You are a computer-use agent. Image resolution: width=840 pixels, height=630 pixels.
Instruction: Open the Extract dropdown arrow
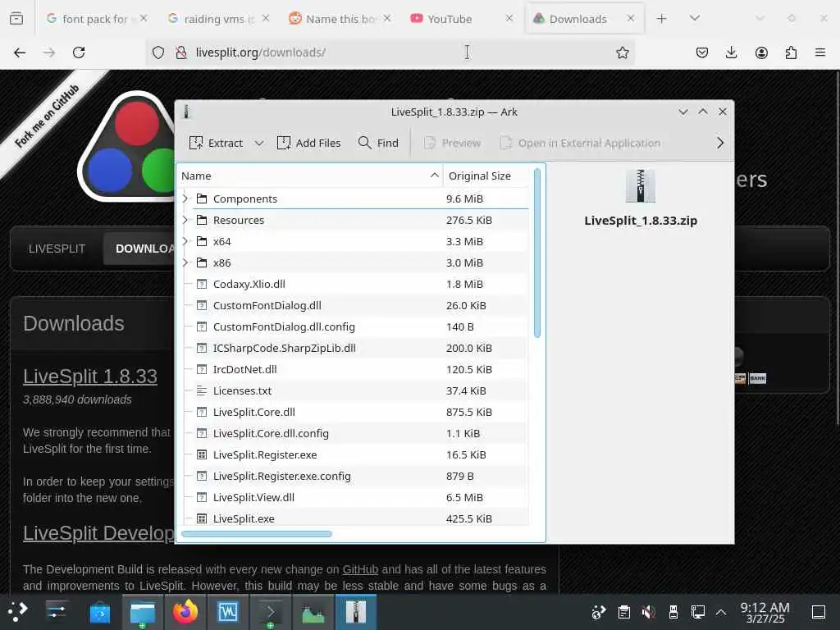pos(259,143)
